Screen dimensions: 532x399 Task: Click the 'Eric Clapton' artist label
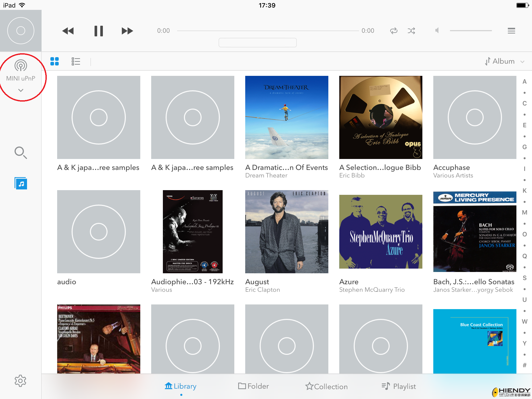click(x=263, y=290)
